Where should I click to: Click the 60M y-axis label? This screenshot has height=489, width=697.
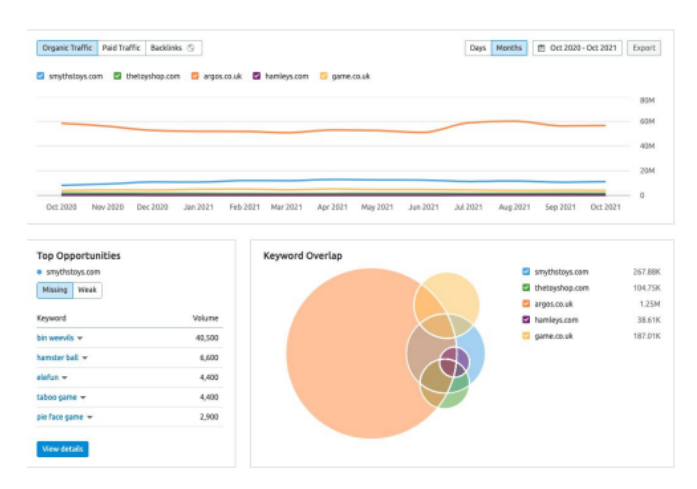point(647,121)
